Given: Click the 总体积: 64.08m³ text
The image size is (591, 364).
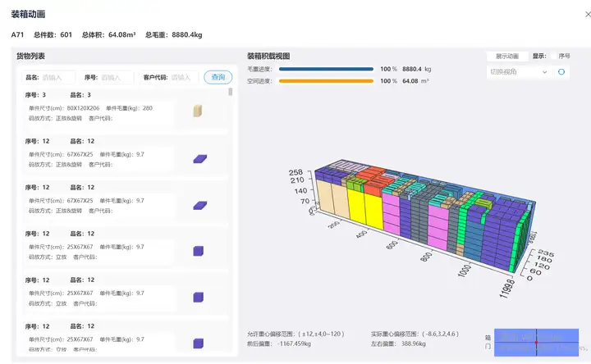Looking at the screenshot, I should click(109, 34).
